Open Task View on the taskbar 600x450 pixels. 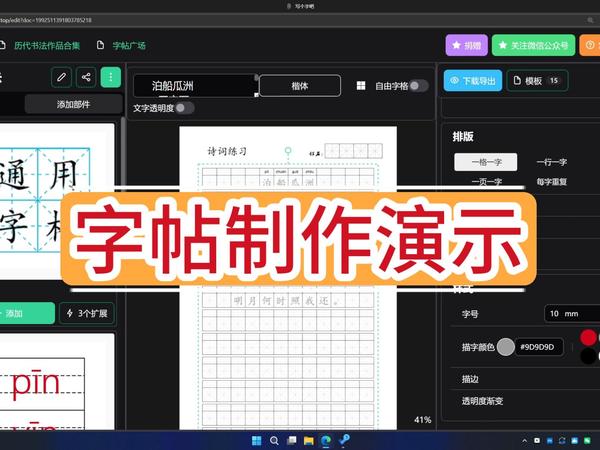[x=292, y=441]
